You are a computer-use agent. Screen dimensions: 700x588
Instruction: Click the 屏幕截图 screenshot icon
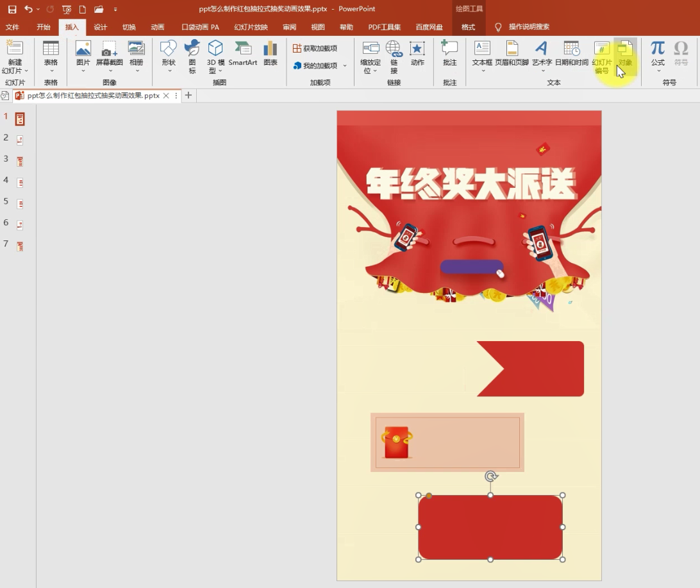110,48
